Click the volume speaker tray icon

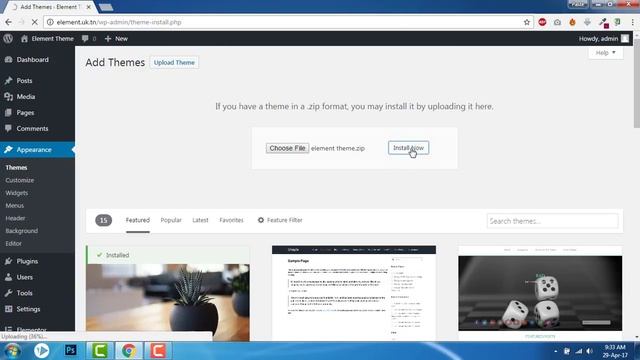(x=589, y=351)
